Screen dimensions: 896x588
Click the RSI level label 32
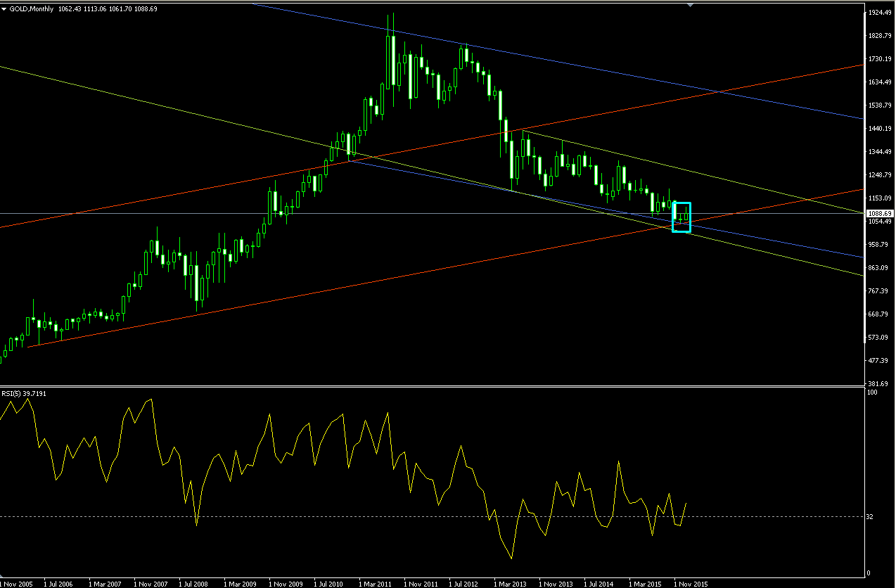[x=870, y=517]
